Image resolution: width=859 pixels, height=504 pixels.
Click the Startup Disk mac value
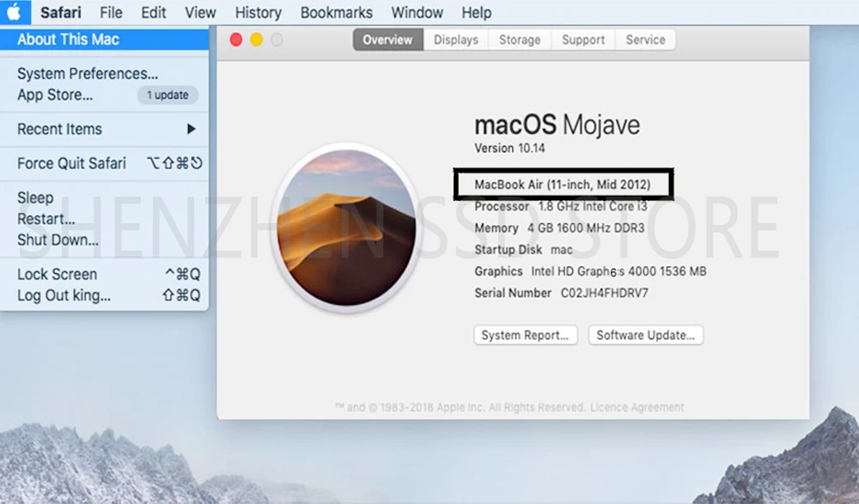click(x=562, y=250)
